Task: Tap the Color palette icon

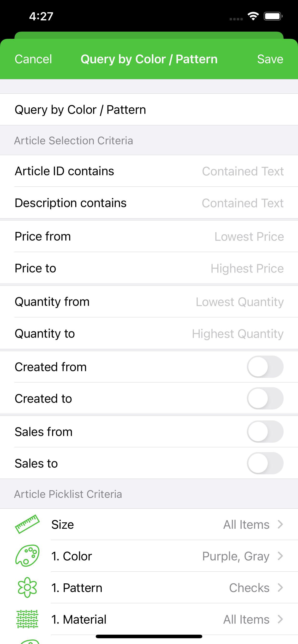Action: tap(27, 556)
